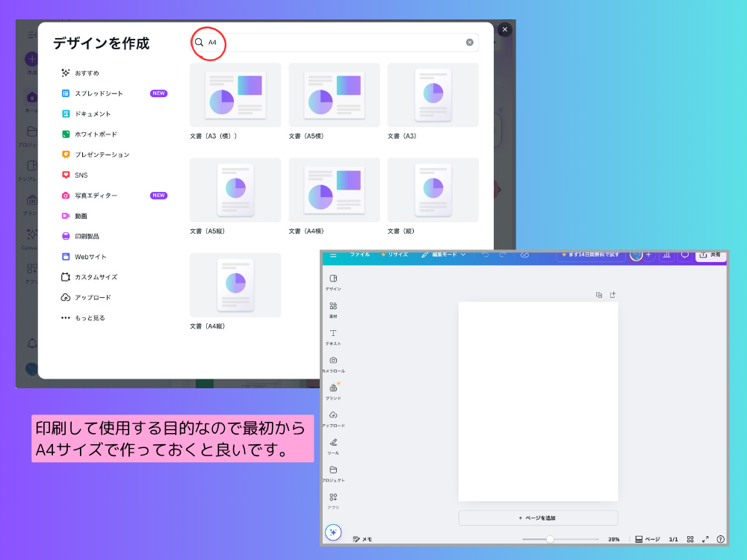Open the ファイル menu
Viewport: 747px width, 560px height.
360,255
